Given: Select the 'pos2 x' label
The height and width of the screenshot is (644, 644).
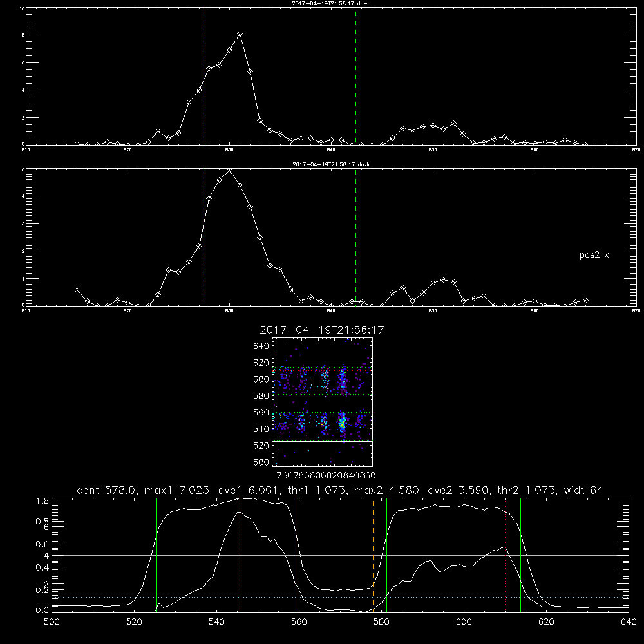Looking at the screenshot, I should [x=594, y=255].
